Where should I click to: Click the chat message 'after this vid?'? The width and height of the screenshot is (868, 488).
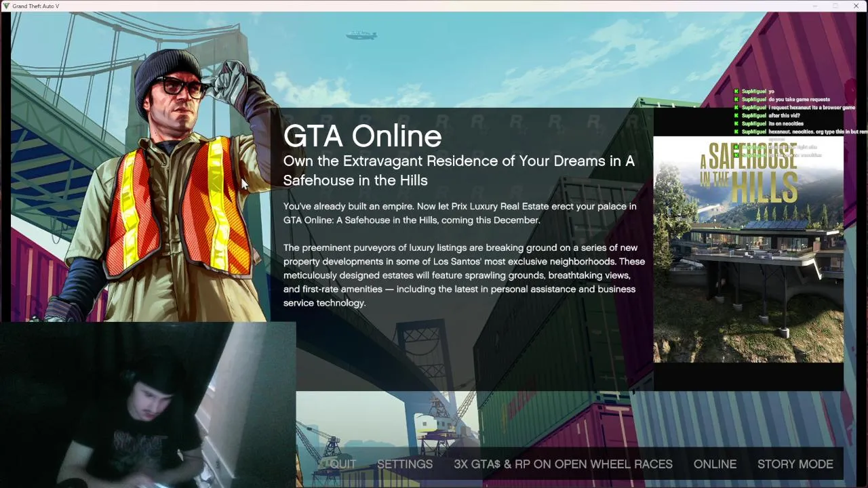784,116
